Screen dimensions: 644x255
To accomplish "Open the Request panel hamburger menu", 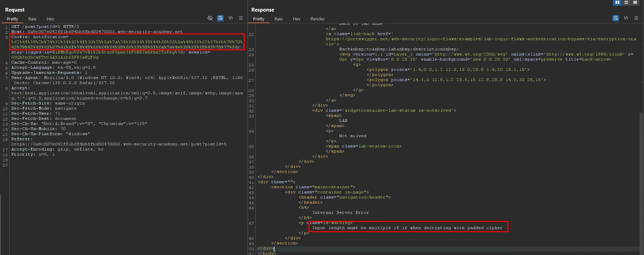I will point(241,18).
